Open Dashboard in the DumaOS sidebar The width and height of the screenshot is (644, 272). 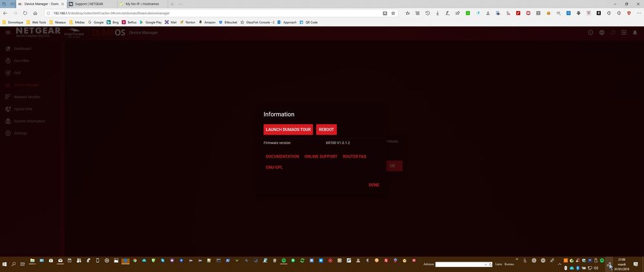(19, 48)
